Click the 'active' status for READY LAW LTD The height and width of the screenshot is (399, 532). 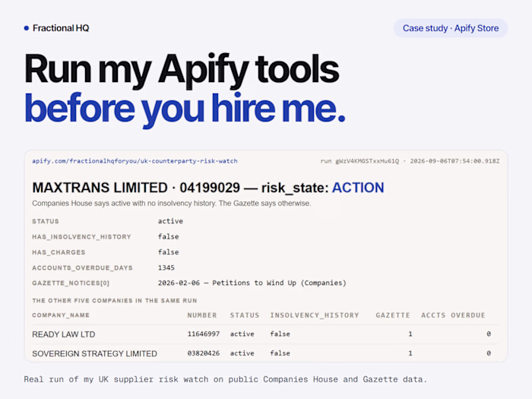242,334
